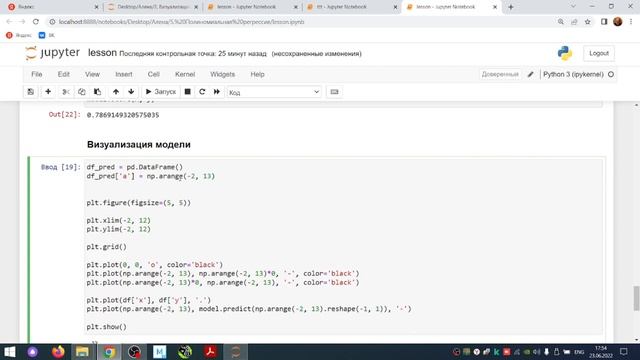Rename the notebook title lesson
Viewport: 640px width, 360px height.
coord(102,53)
